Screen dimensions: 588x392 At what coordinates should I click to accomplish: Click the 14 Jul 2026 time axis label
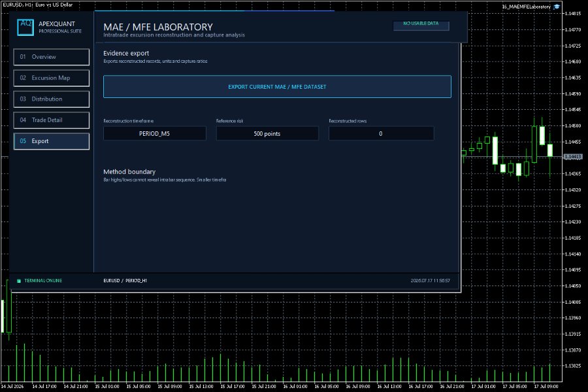(12, 386)
